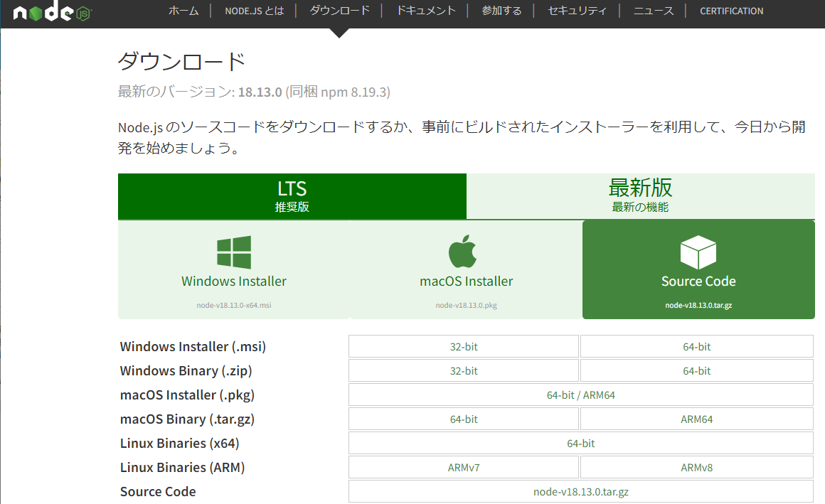This screenshot has width=825, height=504.
Task: Open the NODE.JS とは menu item
Action: [x=254, y=11]
